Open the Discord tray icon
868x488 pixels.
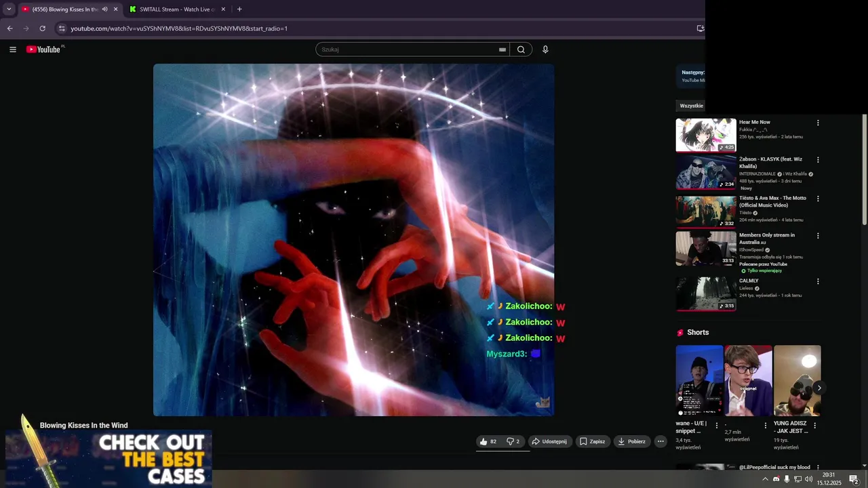pos(776,479)
